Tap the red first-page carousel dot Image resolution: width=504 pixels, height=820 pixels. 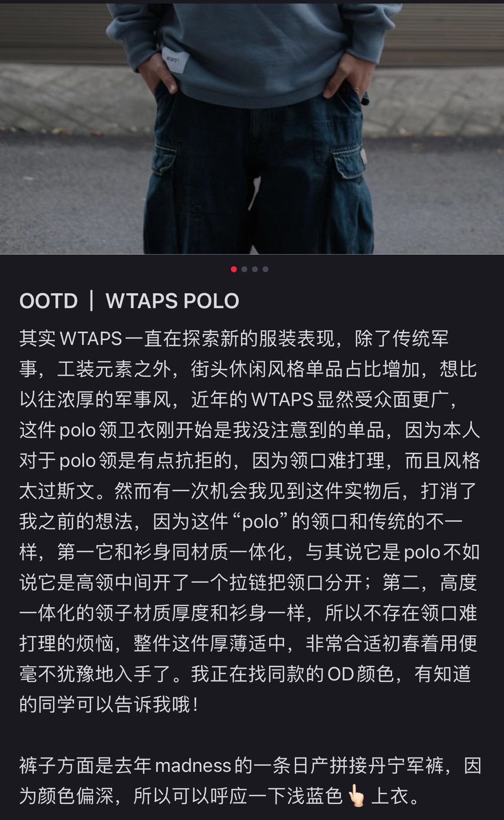point(234,269)
